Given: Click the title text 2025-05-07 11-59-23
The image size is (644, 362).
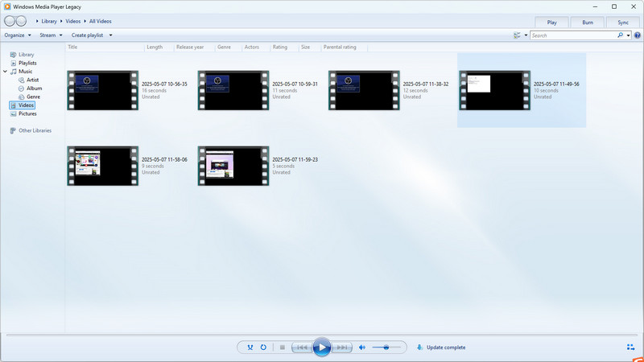Looking at the screenshot, I should point(295,159).
